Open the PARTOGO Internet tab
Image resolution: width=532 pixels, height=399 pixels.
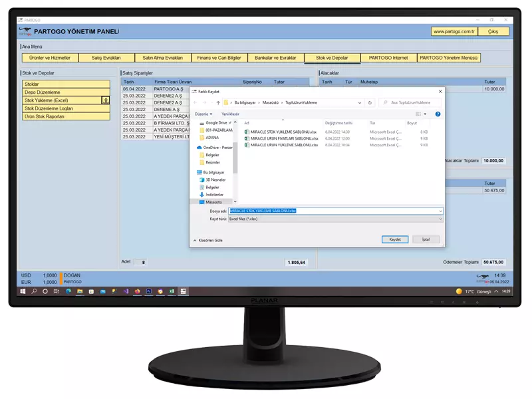coord(388,58)
